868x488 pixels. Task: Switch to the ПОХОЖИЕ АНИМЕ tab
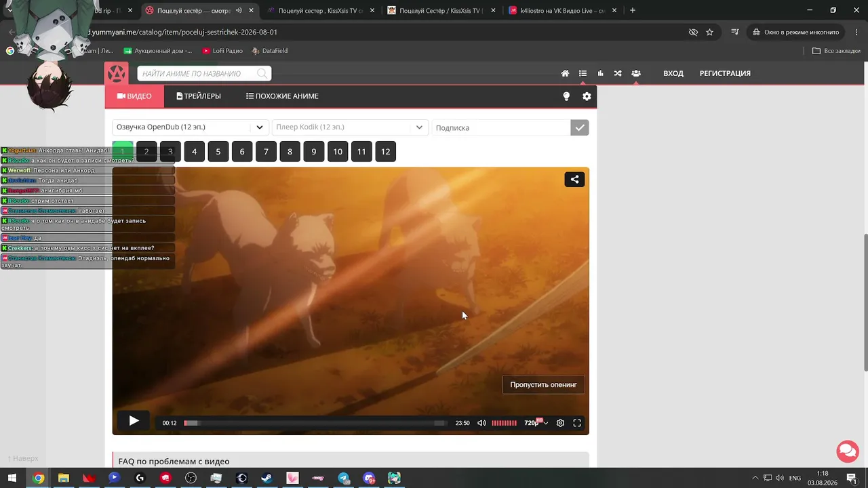[282, 96]
